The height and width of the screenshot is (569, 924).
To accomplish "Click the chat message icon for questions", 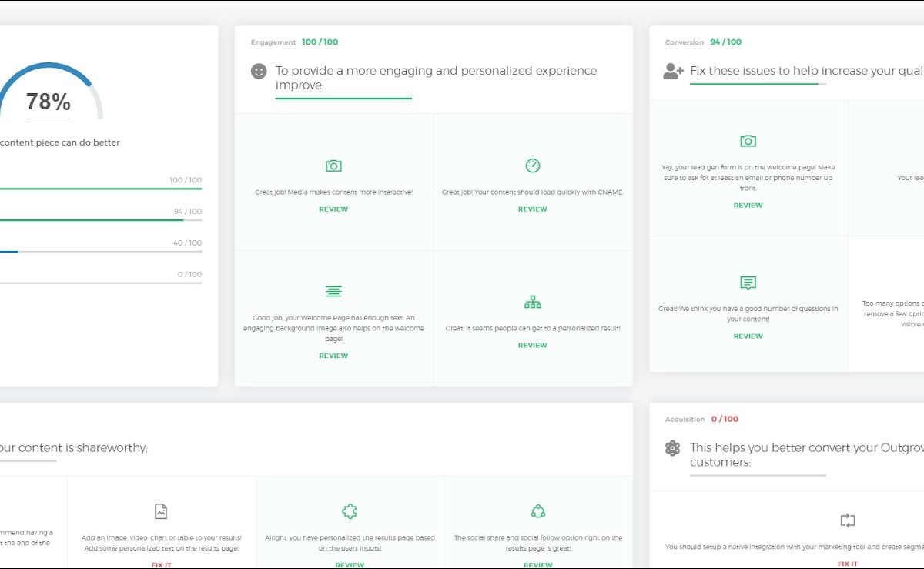I will pyautogui.click(x=748, y=283).
